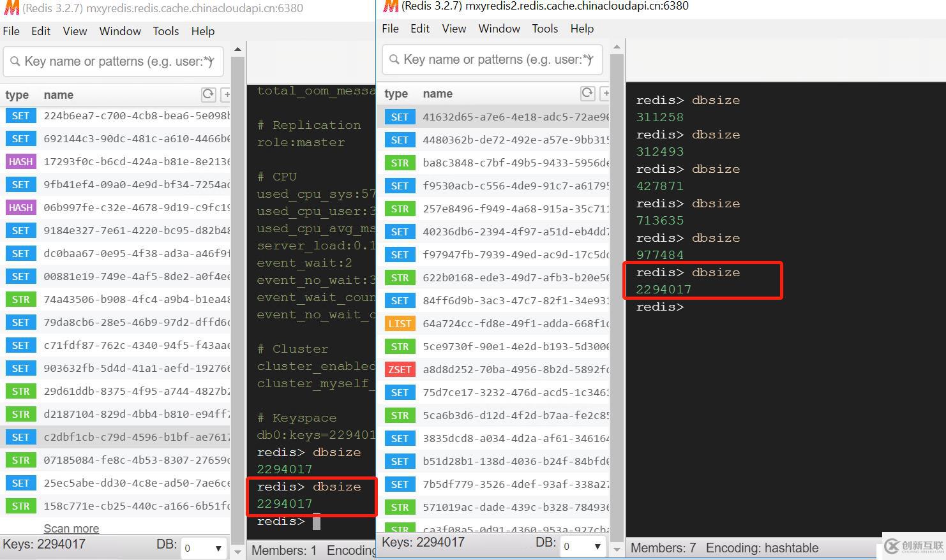Image resolution: width=946 pixels, height=560 pixels.
Task: Click scroll down arrow of left key list
Action: 237,552
